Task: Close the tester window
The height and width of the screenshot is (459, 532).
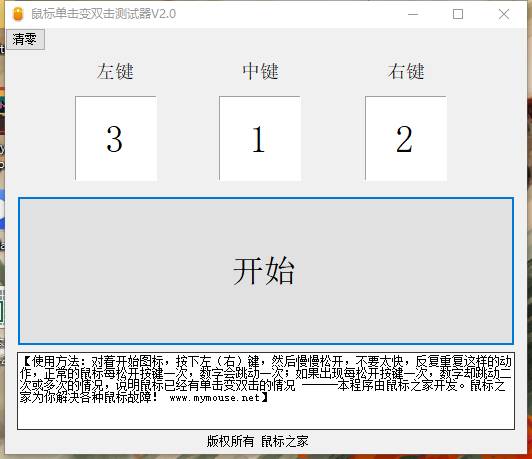Action: [x=504, y=14]
